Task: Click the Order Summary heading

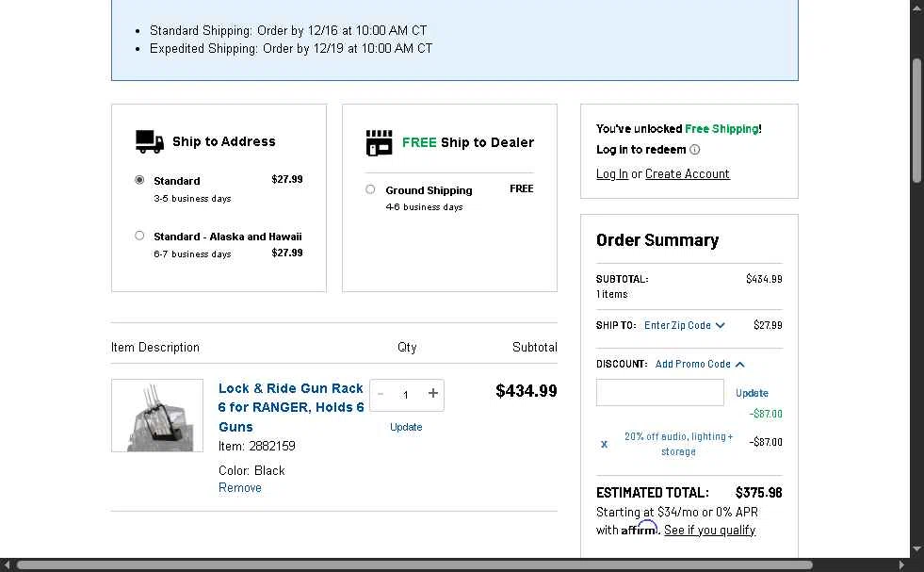Action: click(x=657, y=240)
